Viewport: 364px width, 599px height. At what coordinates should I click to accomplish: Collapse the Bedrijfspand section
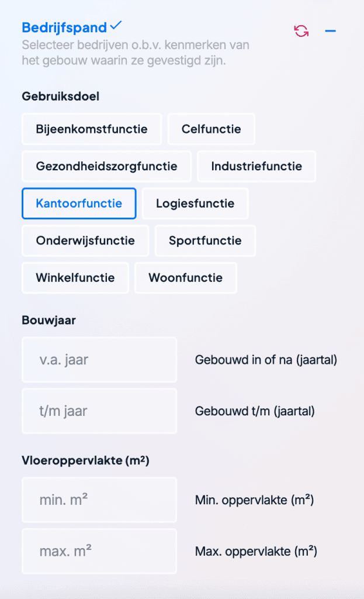click(331, 31)
